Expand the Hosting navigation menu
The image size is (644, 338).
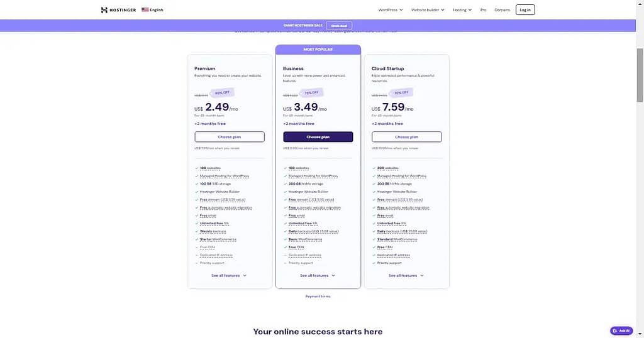tap(462, 10)
